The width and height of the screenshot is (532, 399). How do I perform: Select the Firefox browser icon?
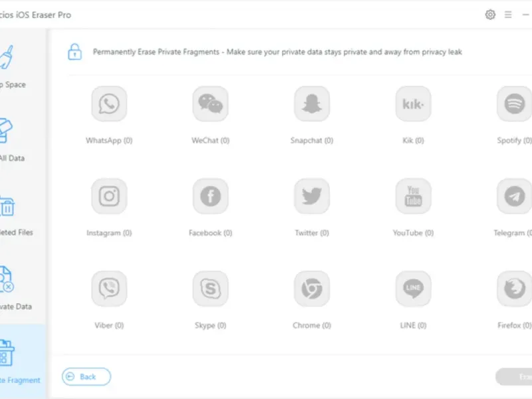pos(514,289)
